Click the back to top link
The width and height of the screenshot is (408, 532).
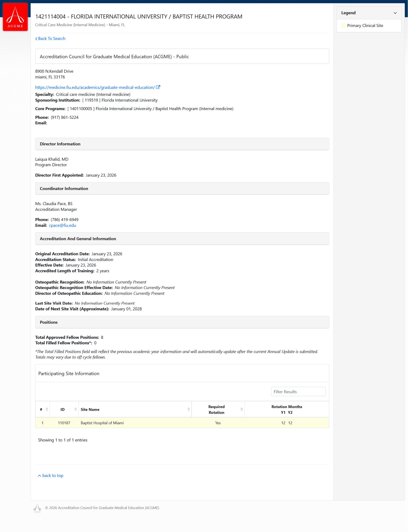tap(53, 476)
